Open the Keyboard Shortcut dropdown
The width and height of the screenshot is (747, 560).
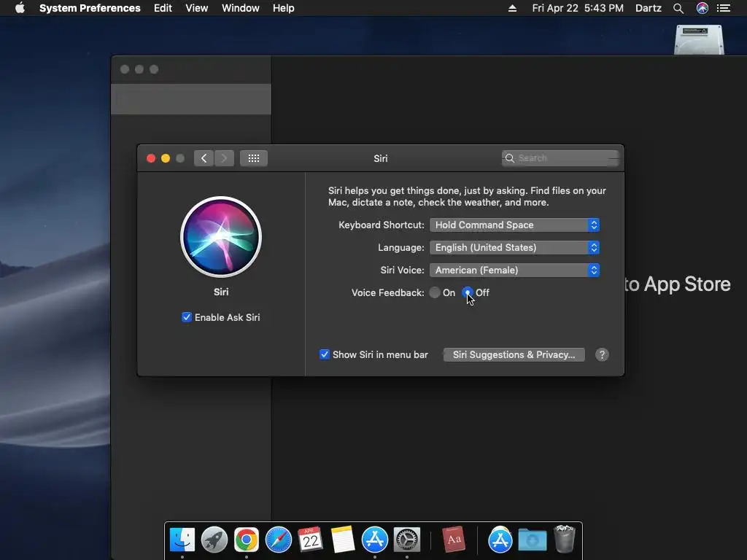pos(514,225)
